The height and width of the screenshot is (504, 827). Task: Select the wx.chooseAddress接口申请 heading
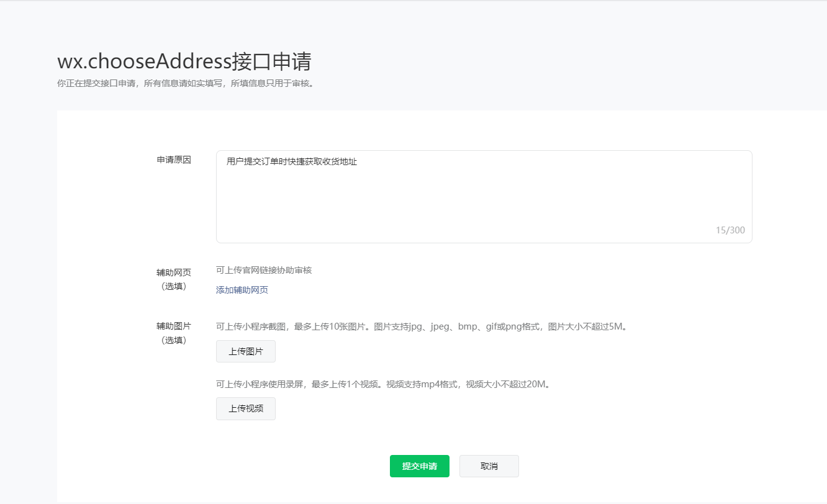click(184, 61)
